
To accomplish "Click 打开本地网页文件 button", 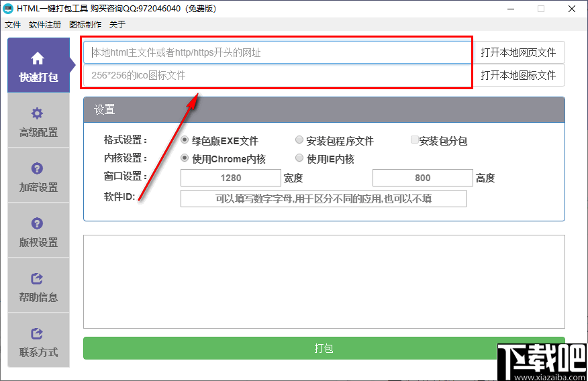I will [518, 52].
